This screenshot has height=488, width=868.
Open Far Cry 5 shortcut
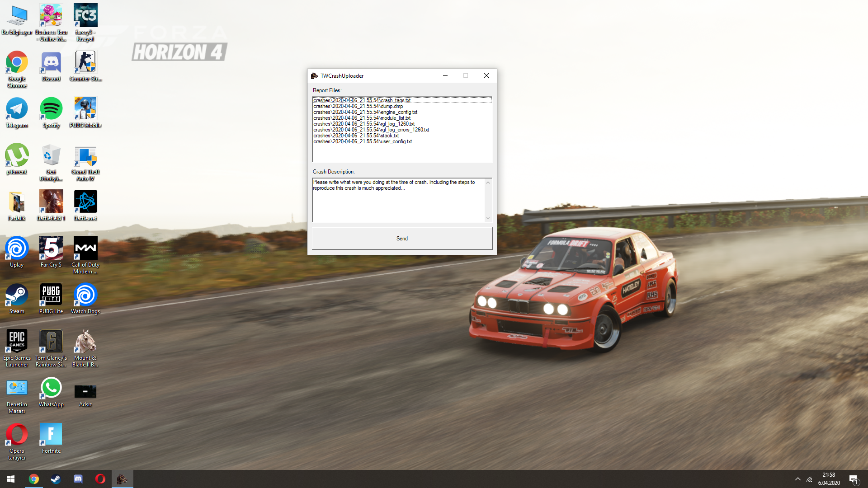(51, 252)
